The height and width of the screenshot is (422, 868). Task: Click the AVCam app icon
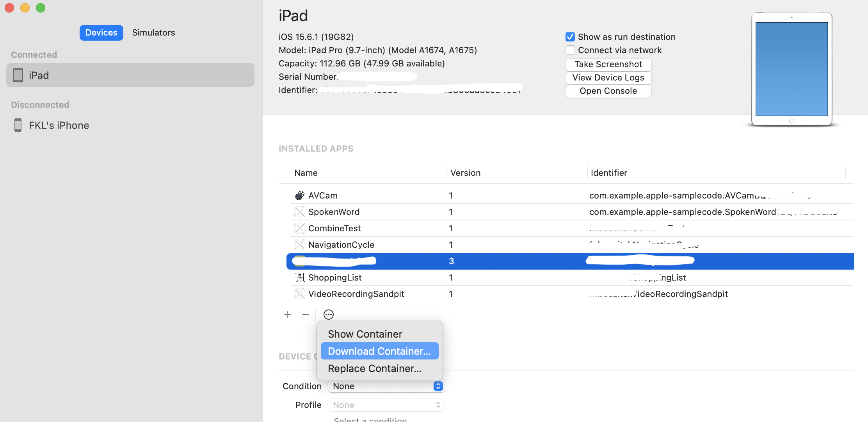299,195
